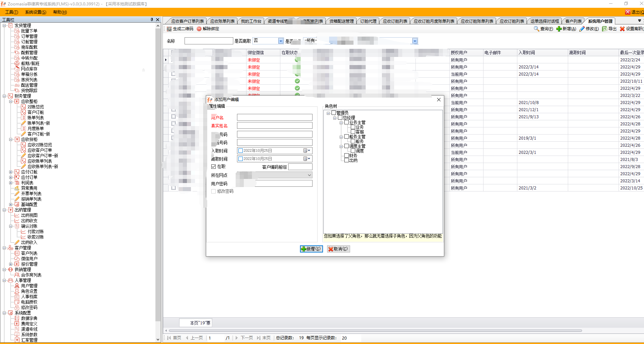Click the 新增(S) button in dialog
Image resolution: width=644 pixels, height=344 pixels.
tap(311, 249)
